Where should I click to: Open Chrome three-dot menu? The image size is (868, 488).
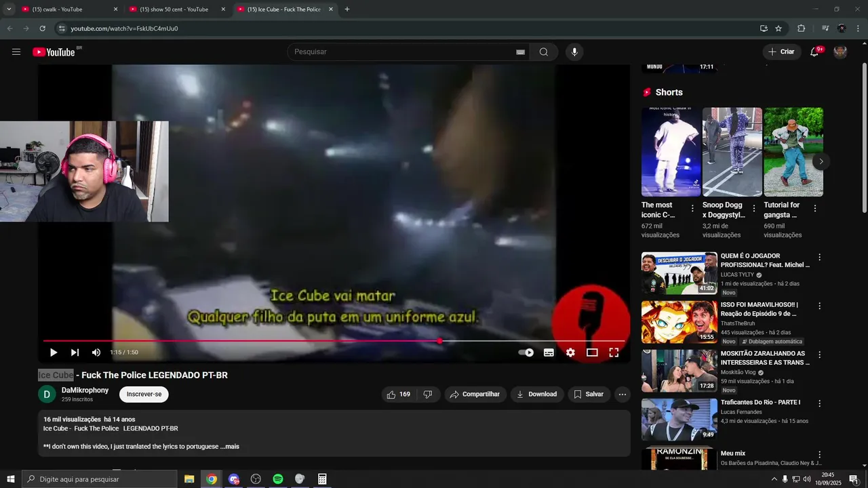pyautogui.click(x=858, y=28)
